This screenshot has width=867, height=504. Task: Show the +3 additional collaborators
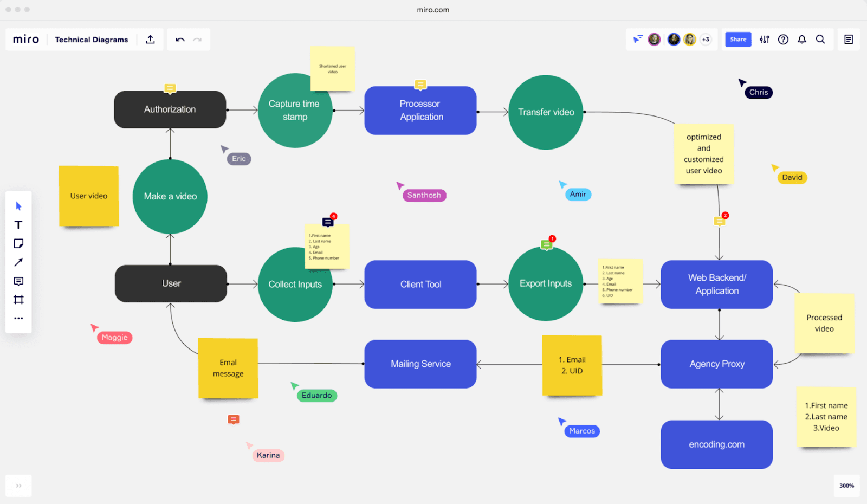pyautogui.click(x=706, y=40)
